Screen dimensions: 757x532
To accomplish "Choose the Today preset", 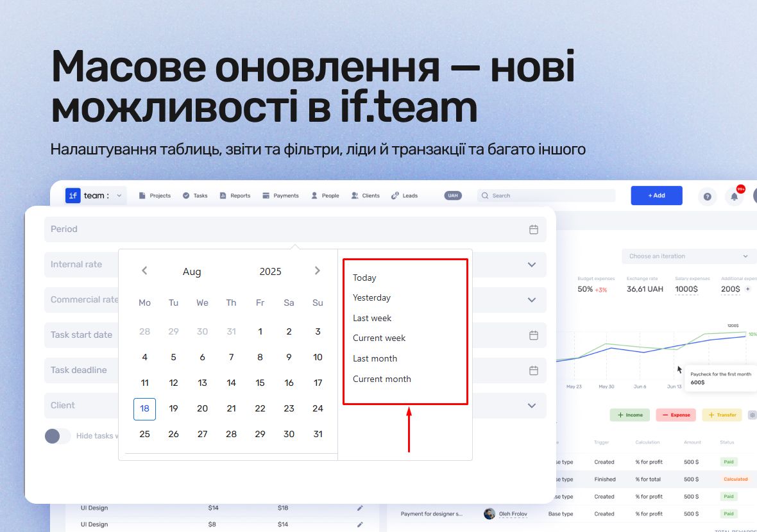I will (364, 278).
